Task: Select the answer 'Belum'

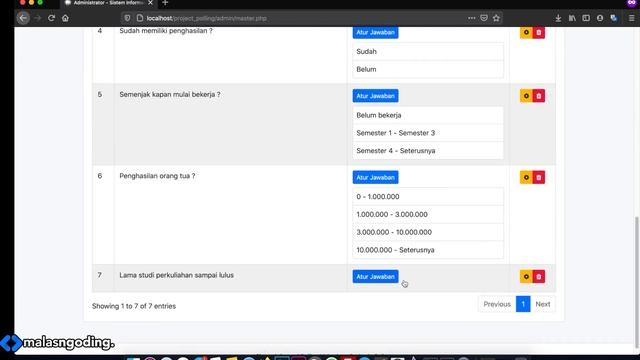Action: pos(428,69)
